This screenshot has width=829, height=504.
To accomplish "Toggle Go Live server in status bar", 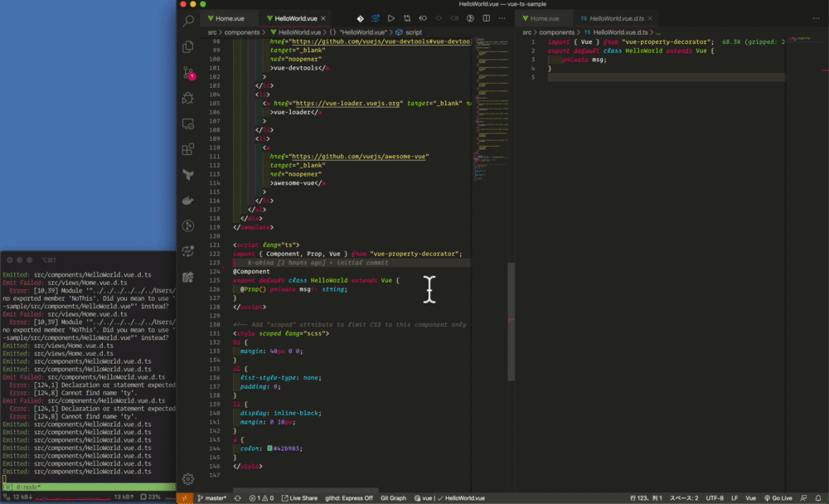I will [778, 498].
